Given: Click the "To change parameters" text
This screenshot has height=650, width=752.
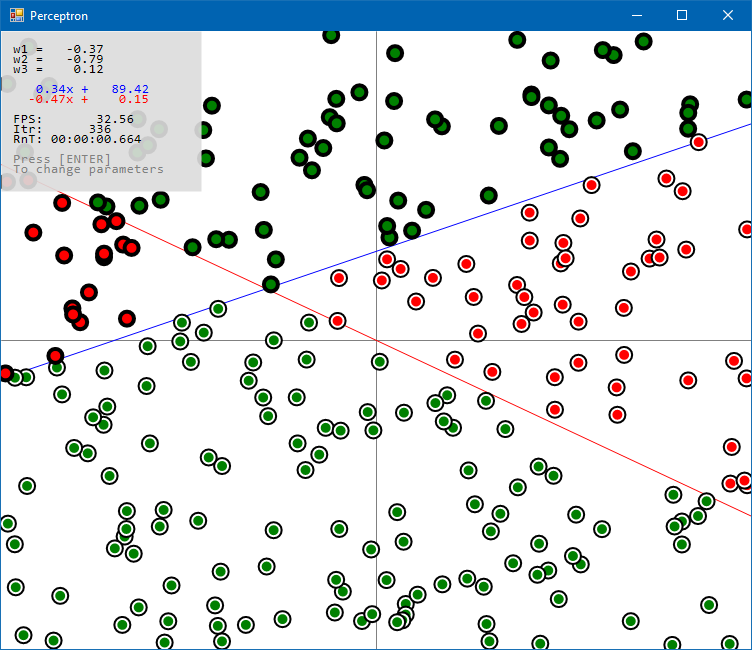Looking at the screenshot, I should pos(88,169).
